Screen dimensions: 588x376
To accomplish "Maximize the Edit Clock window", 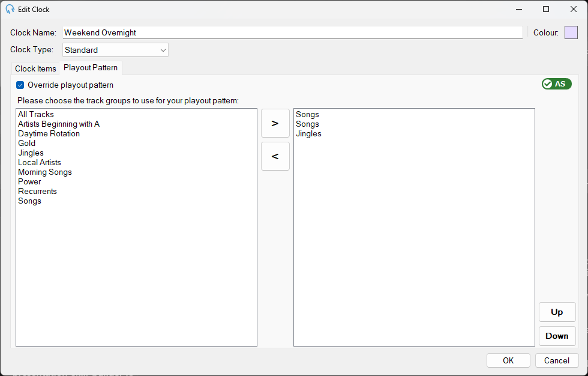I will tap(546, 9).
